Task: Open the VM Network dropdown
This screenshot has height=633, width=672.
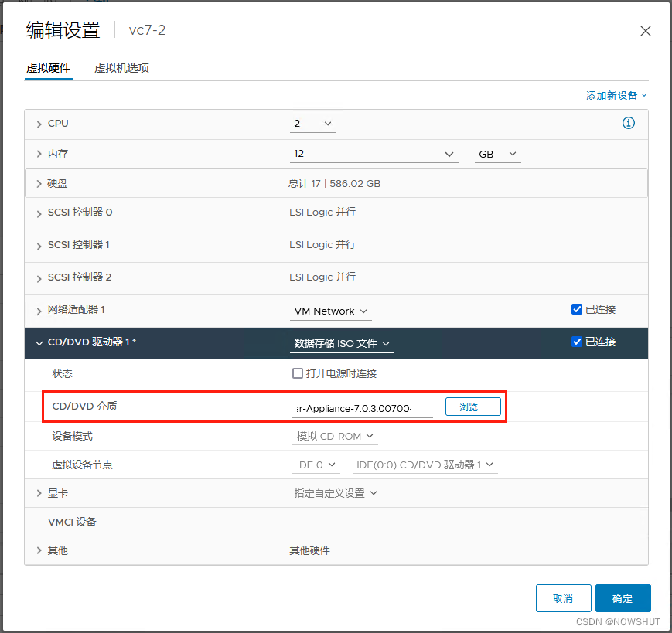Action: coord(330,311)
